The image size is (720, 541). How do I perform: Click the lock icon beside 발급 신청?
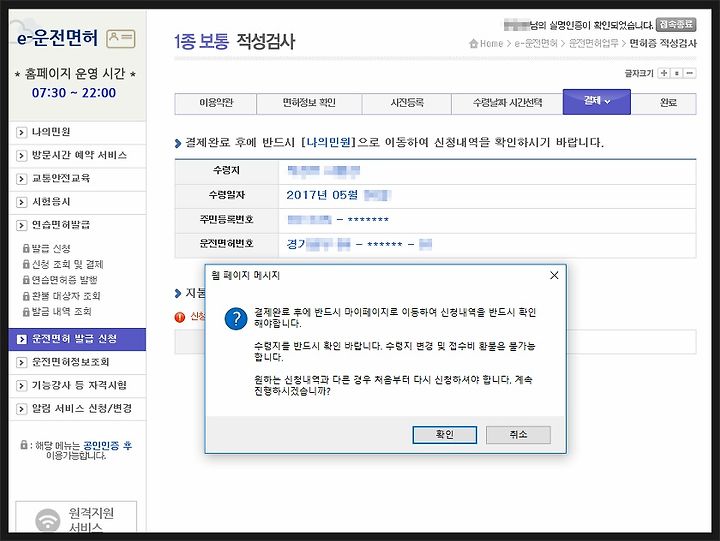point(26,248)
